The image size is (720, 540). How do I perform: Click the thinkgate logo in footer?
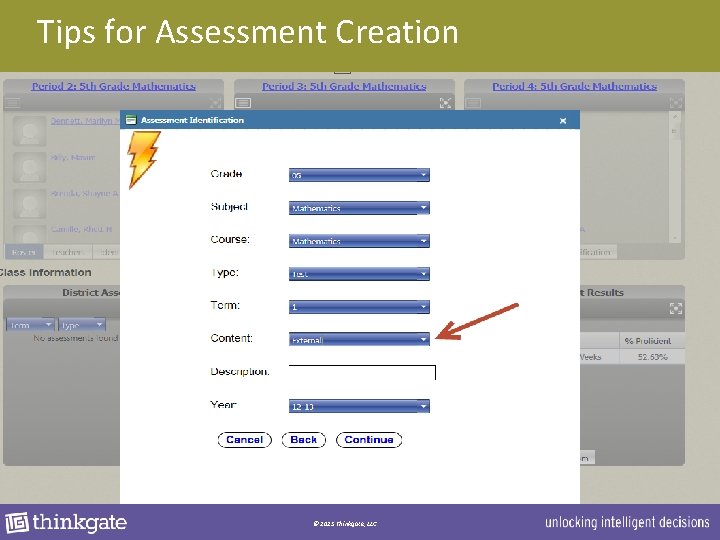[66, 523]
